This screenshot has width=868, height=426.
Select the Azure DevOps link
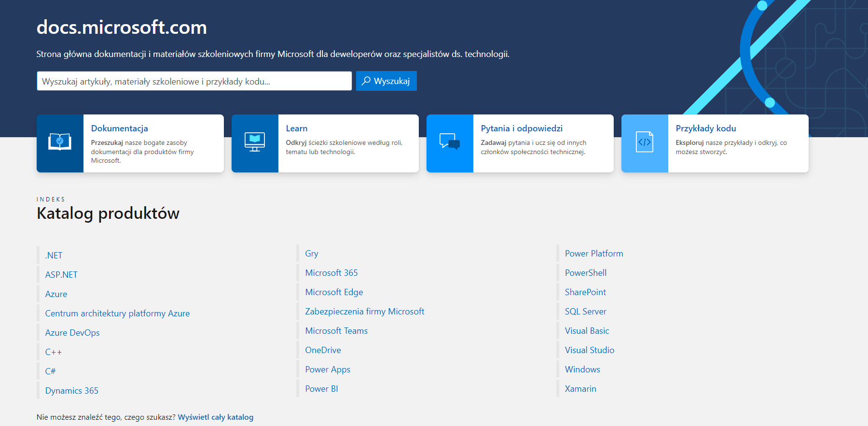(72, 333)
